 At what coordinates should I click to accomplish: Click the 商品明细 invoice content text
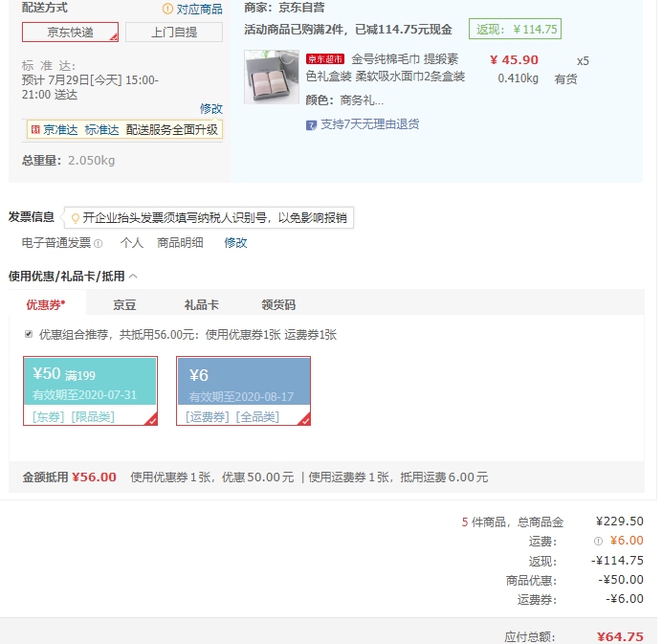pyautogui.click(x=180, y=243)
